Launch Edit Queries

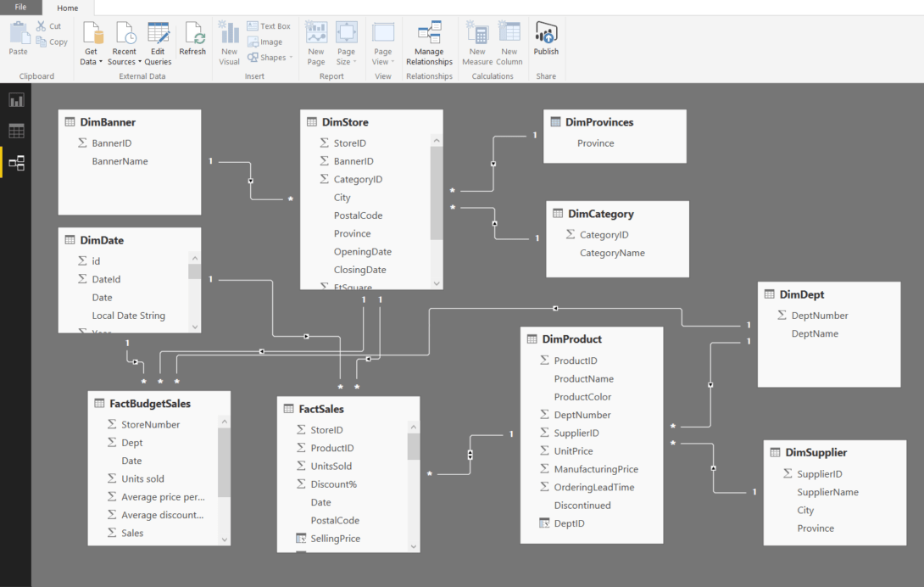[x=158, y=44]
